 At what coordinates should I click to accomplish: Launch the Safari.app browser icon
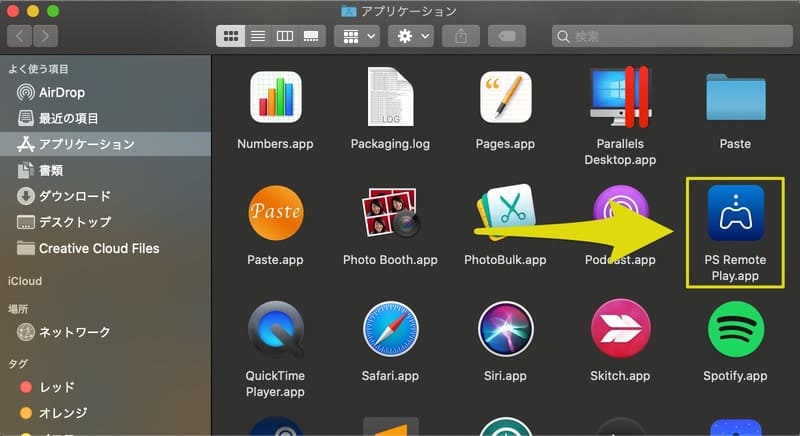click(390, 331)
